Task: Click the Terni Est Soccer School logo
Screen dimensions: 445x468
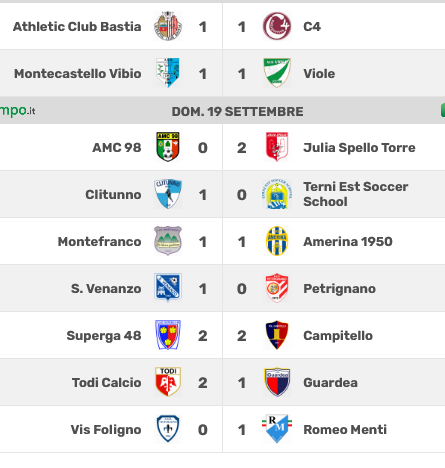Action: click(x=277, y=194)
